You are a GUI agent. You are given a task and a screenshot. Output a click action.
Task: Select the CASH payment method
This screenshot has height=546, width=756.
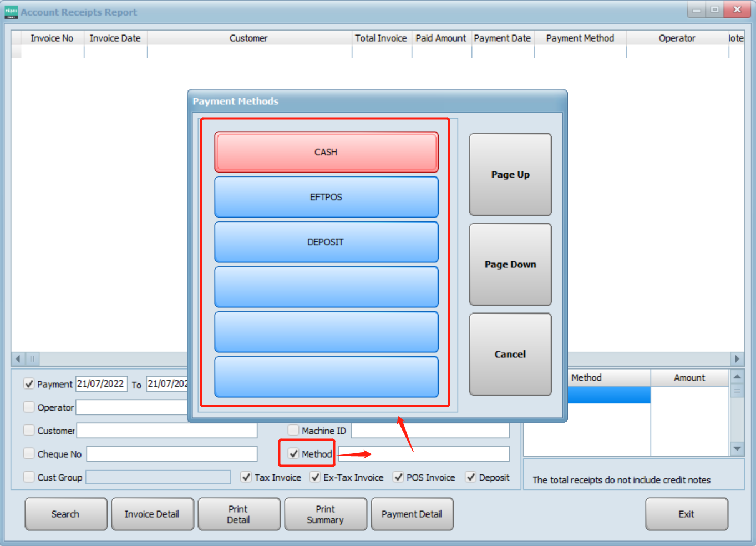click(326, 152)
